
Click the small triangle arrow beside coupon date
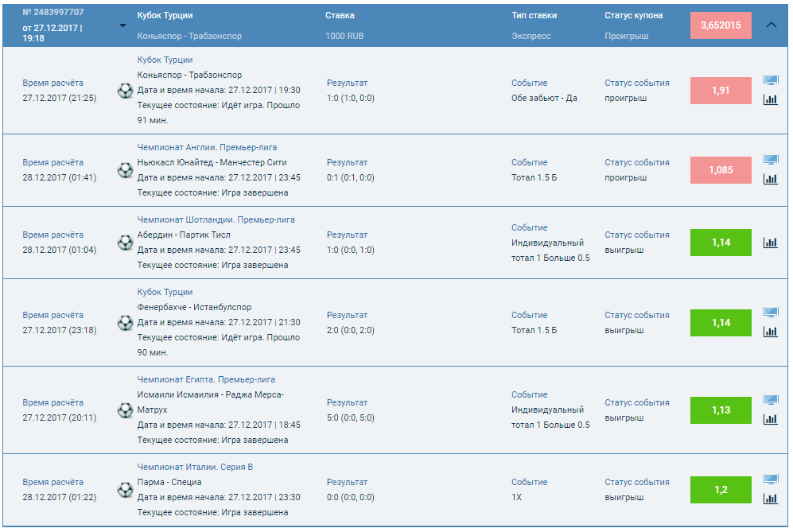point(122,25)
